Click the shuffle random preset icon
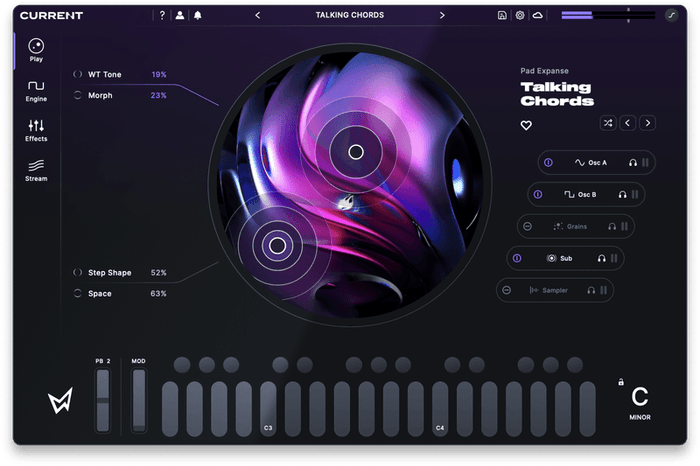 (x=607, y=123)
